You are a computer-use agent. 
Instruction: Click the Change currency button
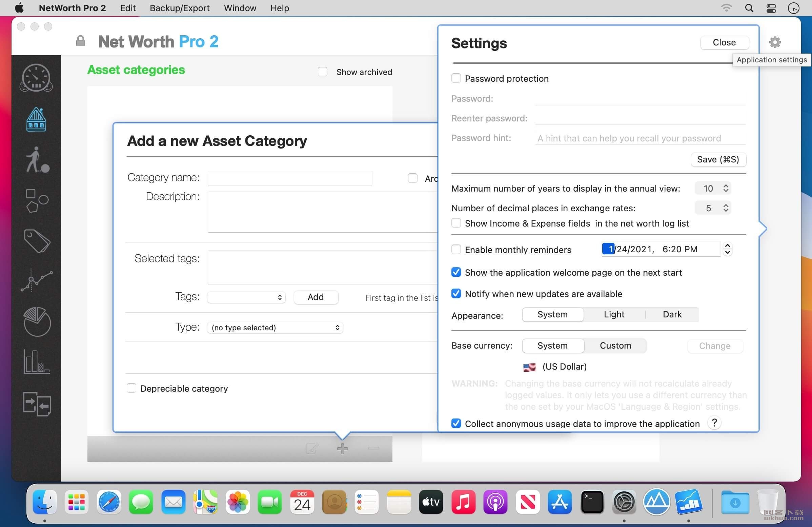[x=715, y=346]
